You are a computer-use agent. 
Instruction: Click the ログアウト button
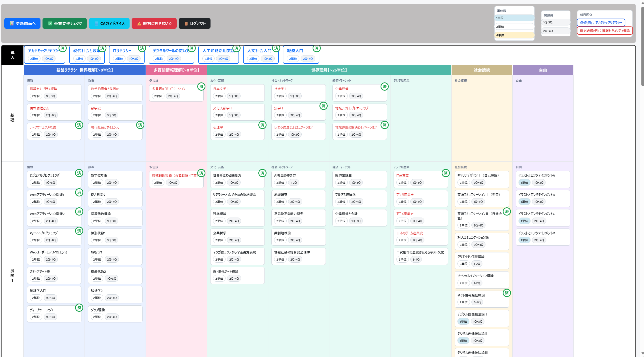coord(194,23)
